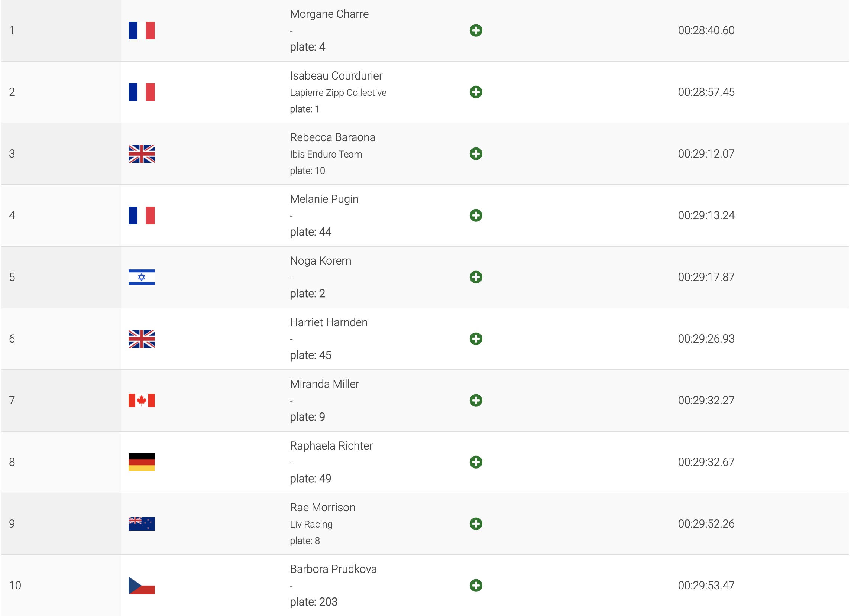This screenshot has width=851, height=616.
Task: Click the Israeli flag beside Noga Korem
Action: (x=142, y=277)
